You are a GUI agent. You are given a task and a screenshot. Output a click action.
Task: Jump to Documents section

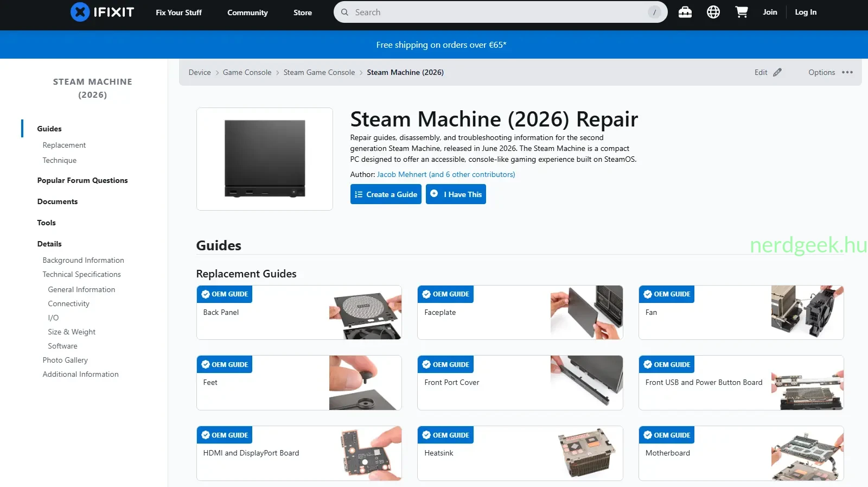[58, 201]
